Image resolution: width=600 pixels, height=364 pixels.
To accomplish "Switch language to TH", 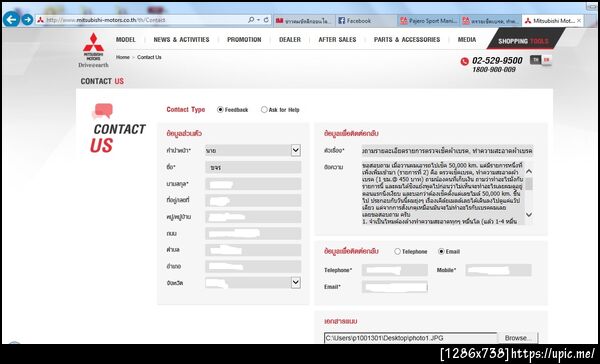I will pyautogui.click(x=535, y=60).
